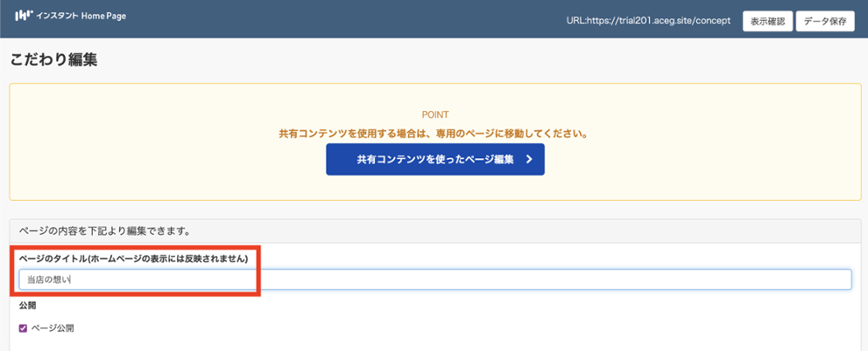Click the インスタント Home Page brand text
The image size is (868, 351).
point(82,16)
